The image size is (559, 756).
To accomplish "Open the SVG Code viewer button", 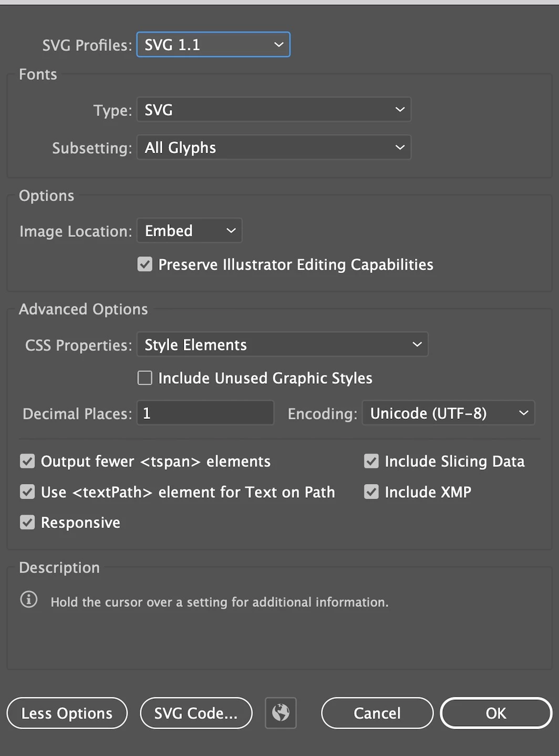I will pyautogui.click(x=196, y=713).
